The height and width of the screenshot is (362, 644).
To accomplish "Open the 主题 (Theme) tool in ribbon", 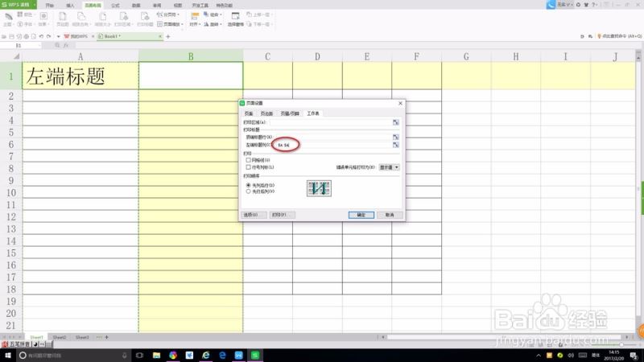I will [8, 19].
